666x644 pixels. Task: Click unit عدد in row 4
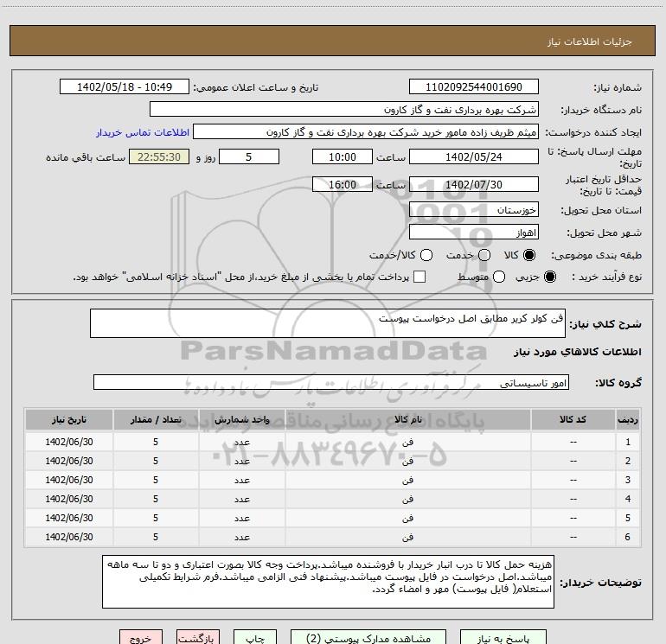[x=241, y=500]
